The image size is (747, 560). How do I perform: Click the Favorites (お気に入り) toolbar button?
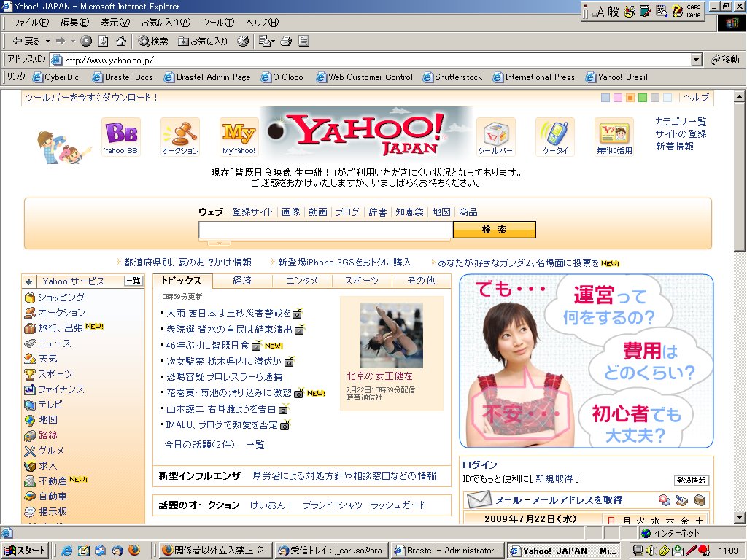coord(203,42)
